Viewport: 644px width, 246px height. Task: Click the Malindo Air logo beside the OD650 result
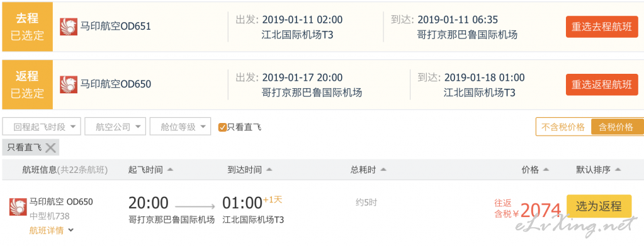tap(18, 207)
